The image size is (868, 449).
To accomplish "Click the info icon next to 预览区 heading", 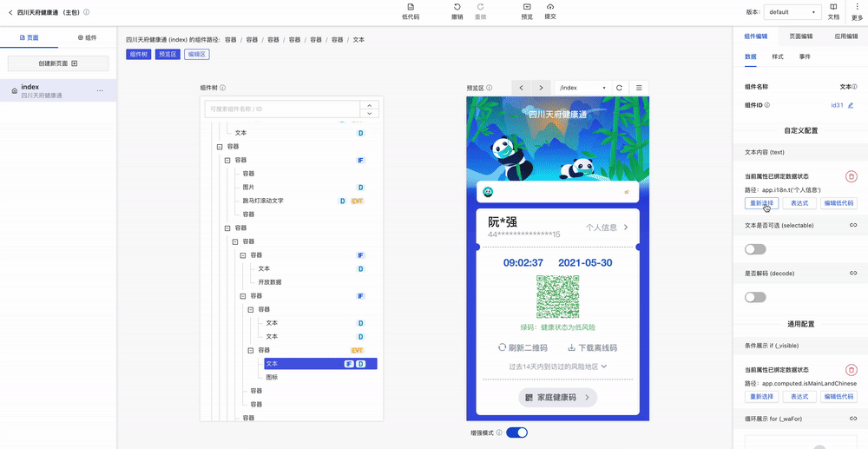I will click(x=490, y=88).
